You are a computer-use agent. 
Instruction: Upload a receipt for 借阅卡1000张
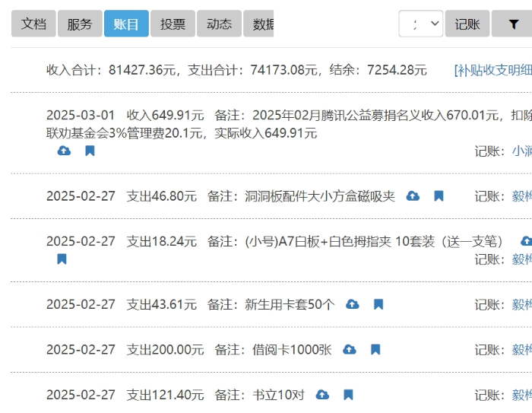point(350,349)
